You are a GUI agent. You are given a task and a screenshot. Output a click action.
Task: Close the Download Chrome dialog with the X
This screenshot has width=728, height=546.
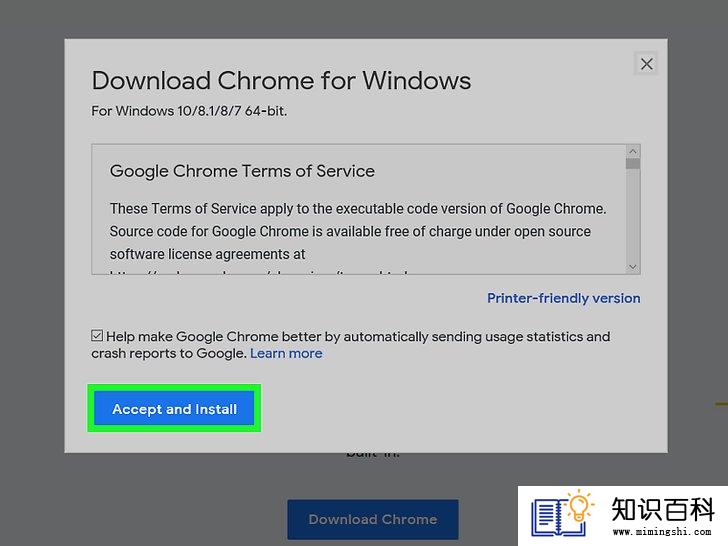(x=646, y=64)
